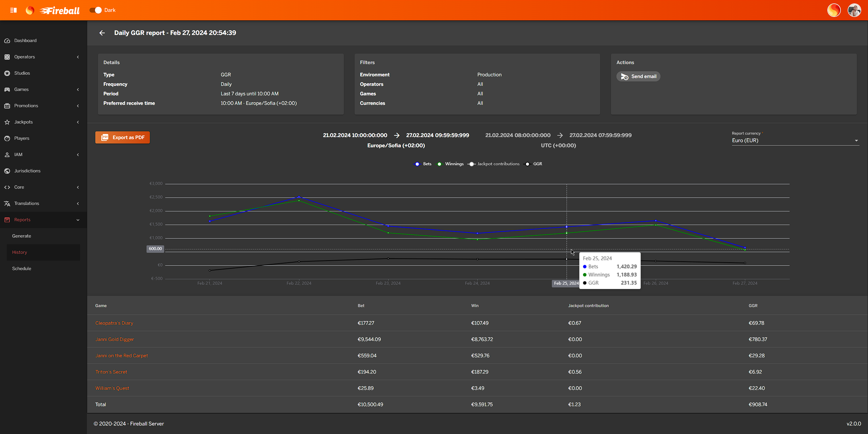Toggle Winnings series in chart legend
This screenshot has width=868, height=434.
(x=451, y=164)
